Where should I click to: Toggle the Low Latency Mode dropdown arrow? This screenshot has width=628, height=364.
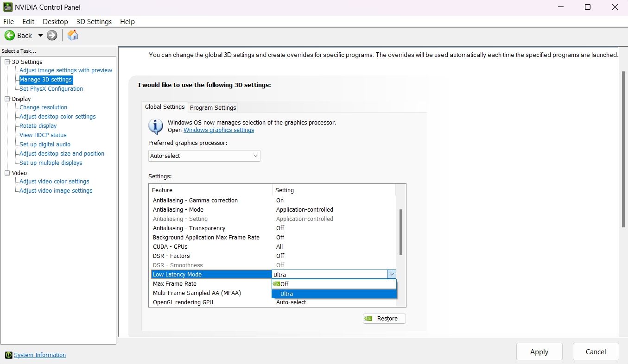(392, 275)
